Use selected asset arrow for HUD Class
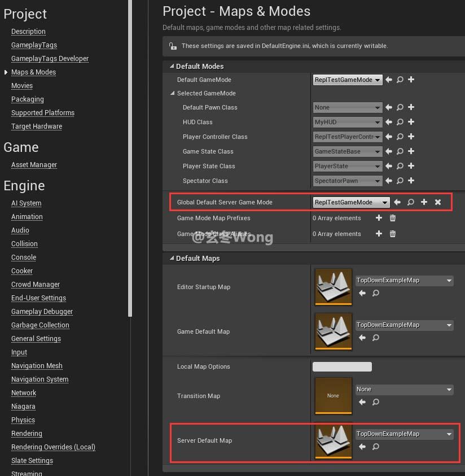 pyautogui.click(x=388, y=122)
